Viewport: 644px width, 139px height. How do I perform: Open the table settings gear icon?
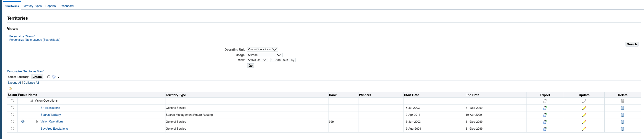(x=54, y=77)
